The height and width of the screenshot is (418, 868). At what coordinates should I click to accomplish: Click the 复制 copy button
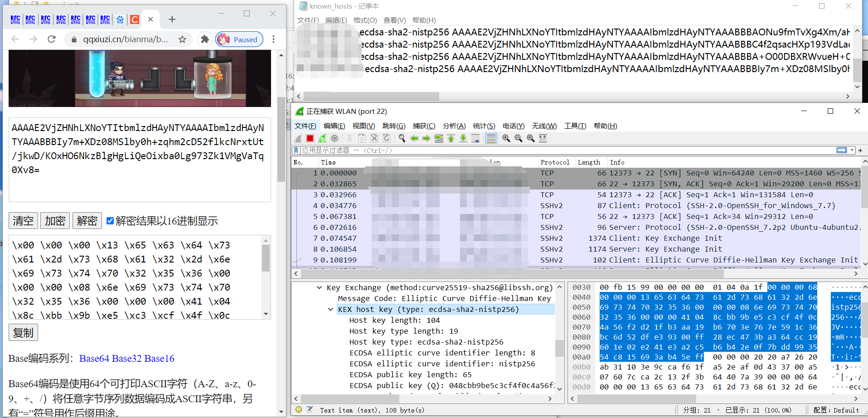pos(23,333)
